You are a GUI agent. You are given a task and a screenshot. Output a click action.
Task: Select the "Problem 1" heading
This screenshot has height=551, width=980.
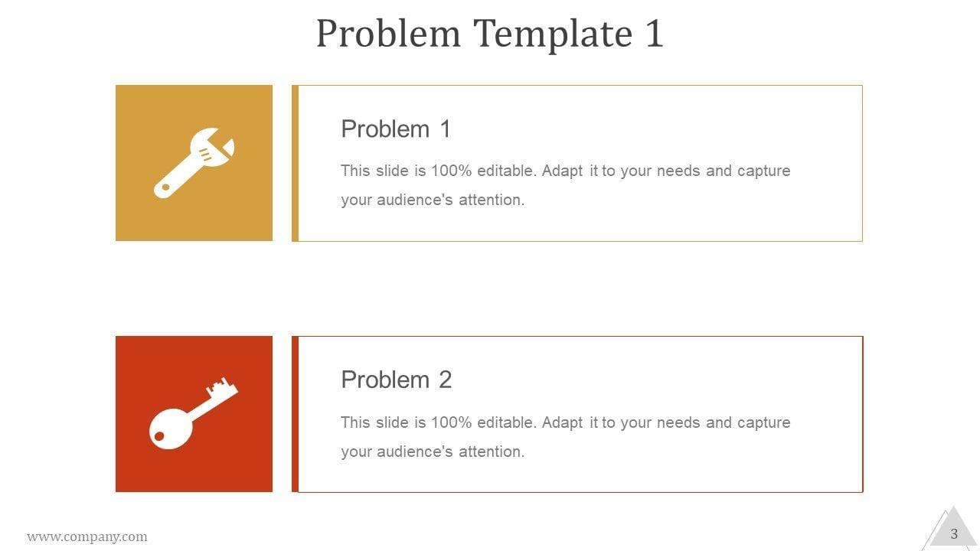click(x=396, y=129)
